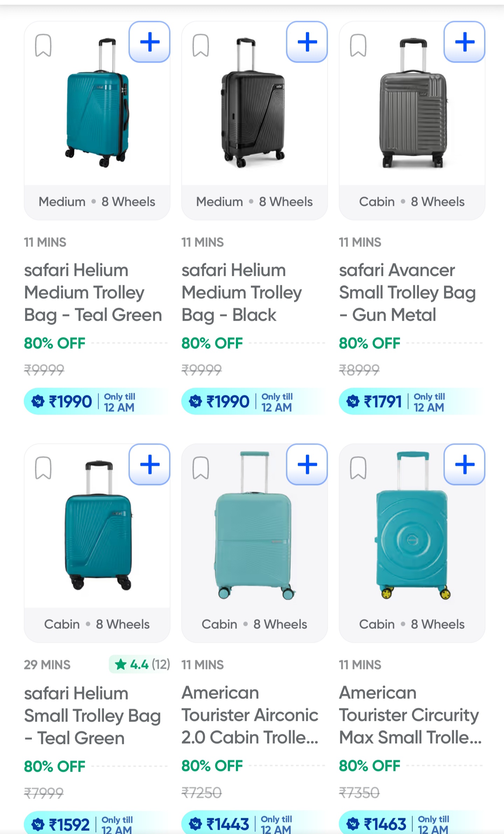Save the Avancer Gun Metal bag to wishlist
The height and width of the screenshot is (834, 504).
(x=358, y=46)
